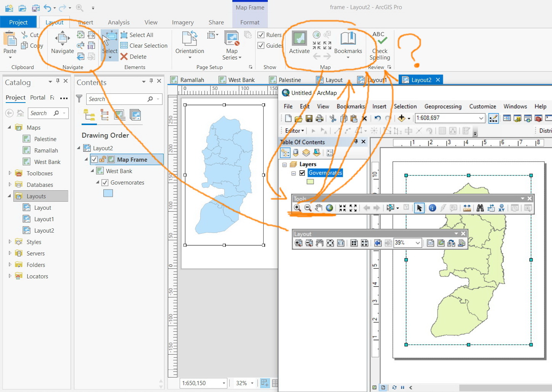Open the Editor dropdown menu in ArcMap
This screenshot has width=552, height=392.
(295, 131)
